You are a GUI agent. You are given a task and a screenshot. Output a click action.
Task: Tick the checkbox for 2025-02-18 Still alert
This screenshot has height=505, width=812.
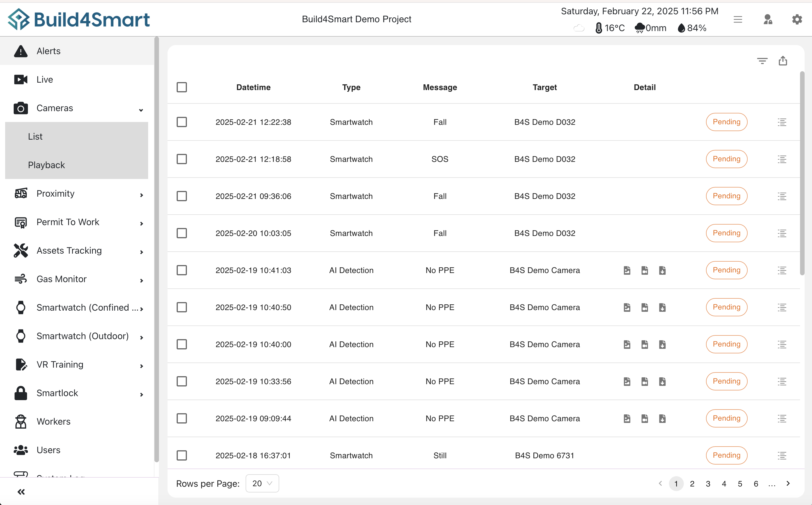pyautogui.click(x=182, y=455)
